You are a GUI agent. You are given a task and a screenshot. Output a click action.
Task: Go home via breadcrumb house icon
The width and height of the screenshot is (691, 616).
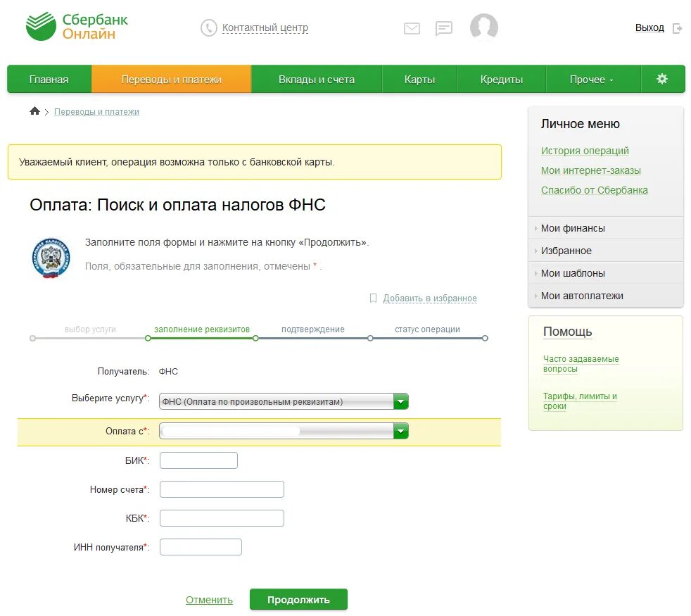[34, 111]
